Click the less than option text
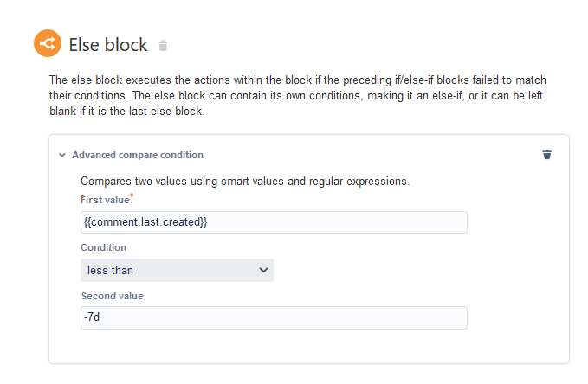Screen dimensions: 588x384 point(110,270)
